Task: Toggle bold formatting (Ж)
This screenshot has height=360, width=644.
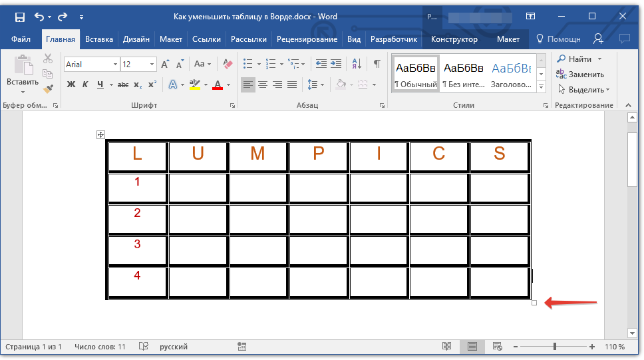Action: (71, 85)
